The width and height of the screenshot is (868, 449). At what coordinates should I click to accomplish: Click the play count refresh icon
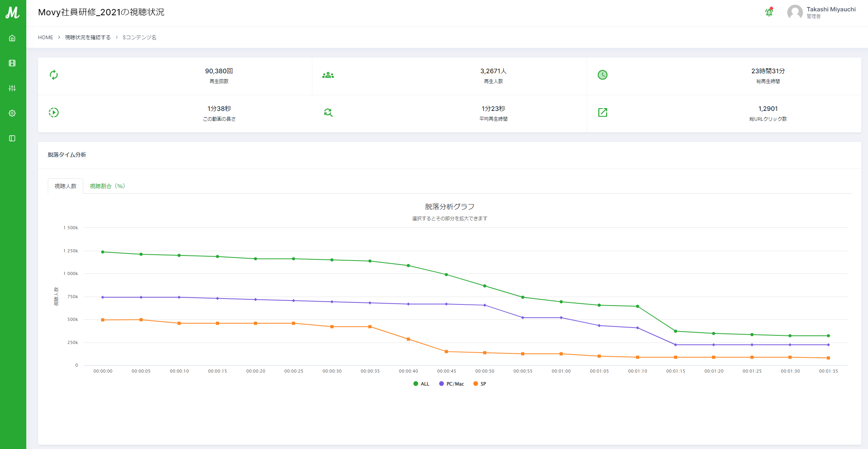pos(54,75)
